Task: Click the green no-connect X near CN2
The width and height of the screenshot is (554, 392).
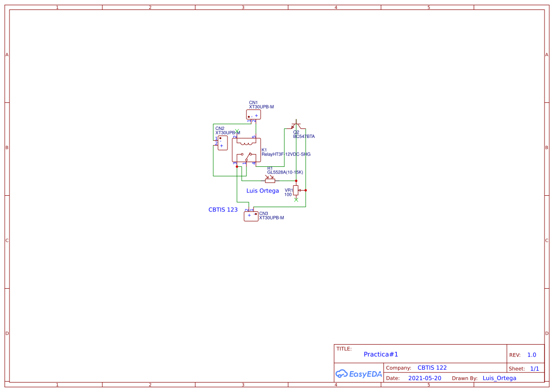Action: (237, 130)
